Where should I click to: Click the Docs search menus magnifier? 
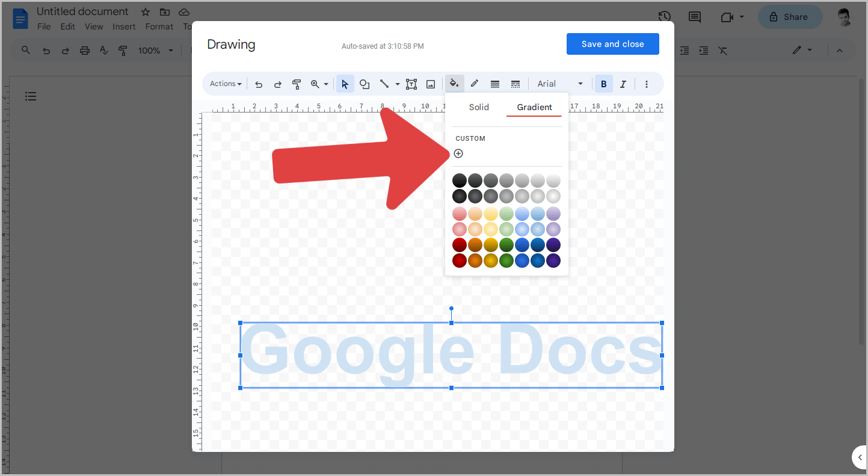tap(26, 51)
